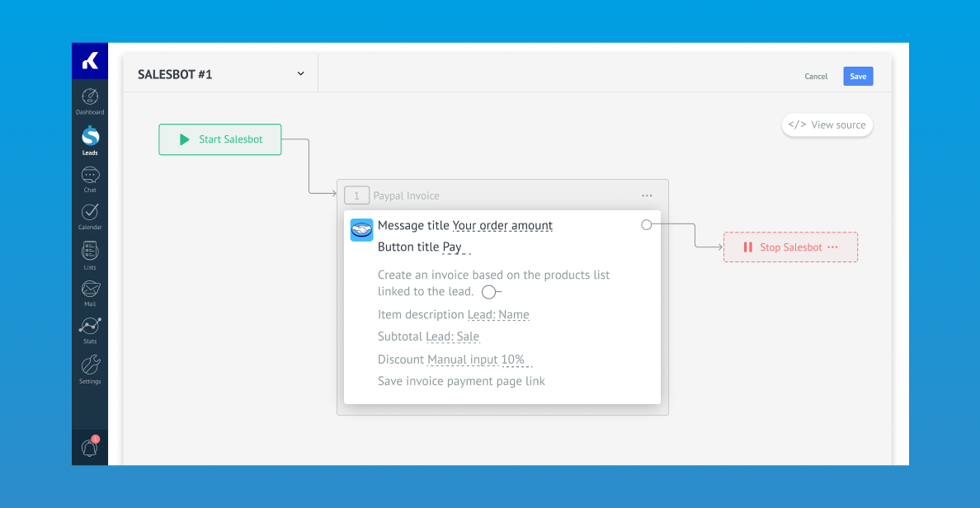980x508 pixels.
Task: Click the Kommo logo icon
Action: coord(90,61)
